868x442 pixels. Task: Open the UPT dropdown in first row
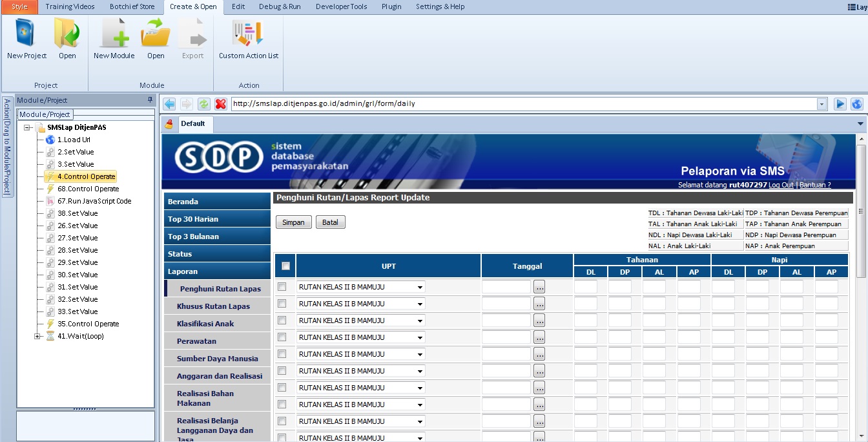(x=420, y=288)
